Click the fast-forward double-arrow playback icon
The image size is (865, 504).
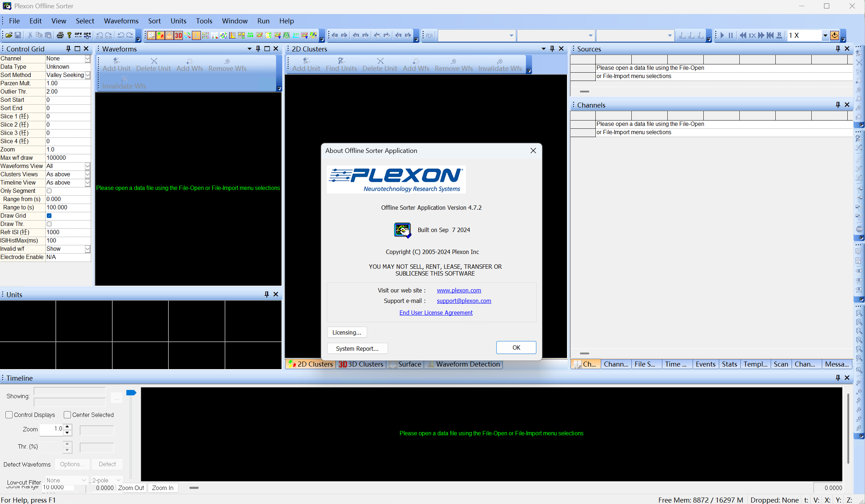761,35
